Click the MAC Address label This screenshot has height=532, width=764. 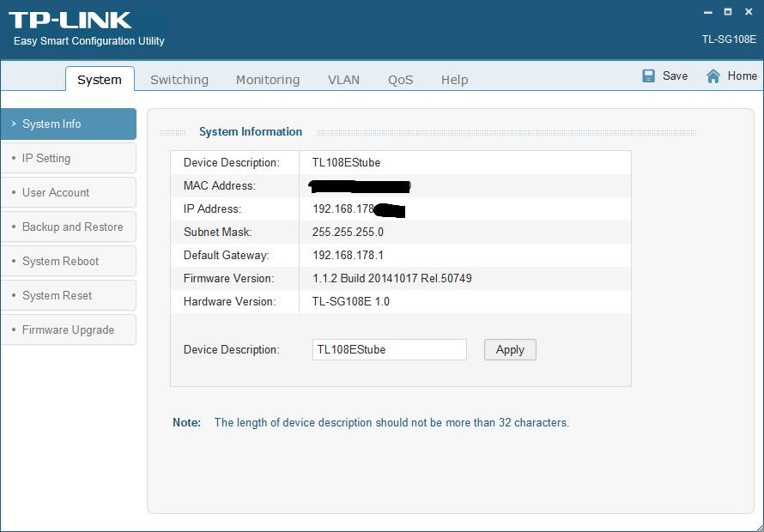pyautogui.click(x=219, y=185)
